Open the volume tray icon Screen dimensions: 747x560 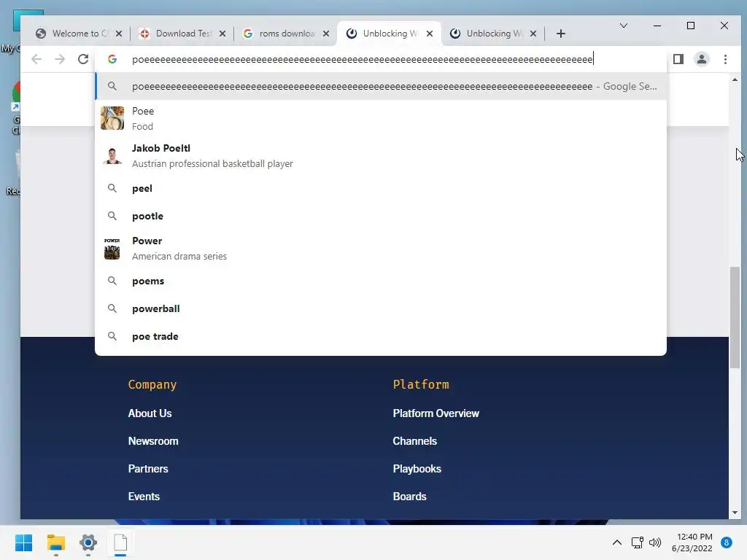(655, 542)
